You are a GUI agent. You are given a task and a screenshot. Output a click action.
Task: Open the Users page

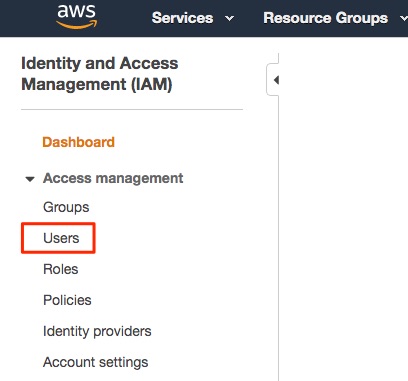(x=61, y=238)
